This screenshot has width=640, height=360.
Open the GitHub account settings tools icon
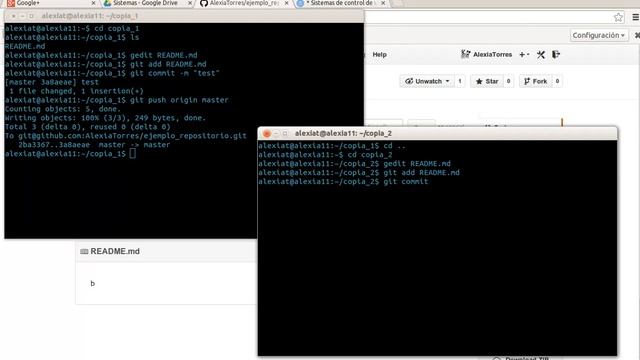541,54
